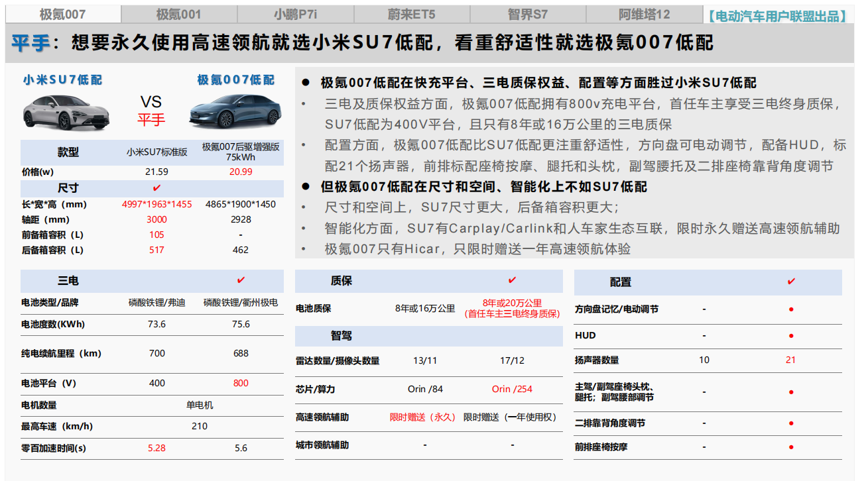
Task: Switch to the 极氪007 tab
Action: [63, 14]
